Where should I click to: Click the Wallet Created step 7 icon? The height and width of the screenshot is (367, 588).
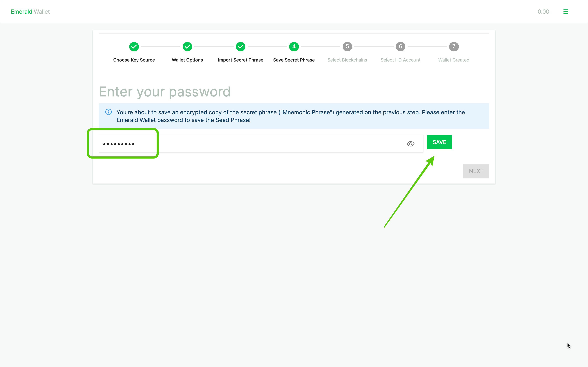click(x=454, y=46)
